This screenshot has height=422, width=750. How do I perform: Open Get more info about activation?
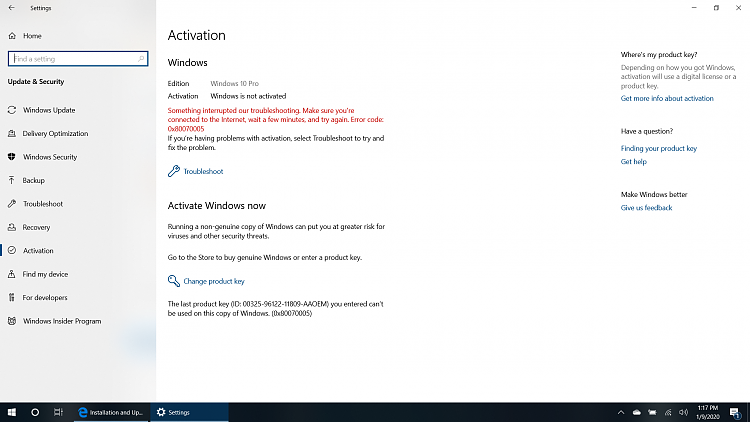pyautogui.click(x=667, y=99)
